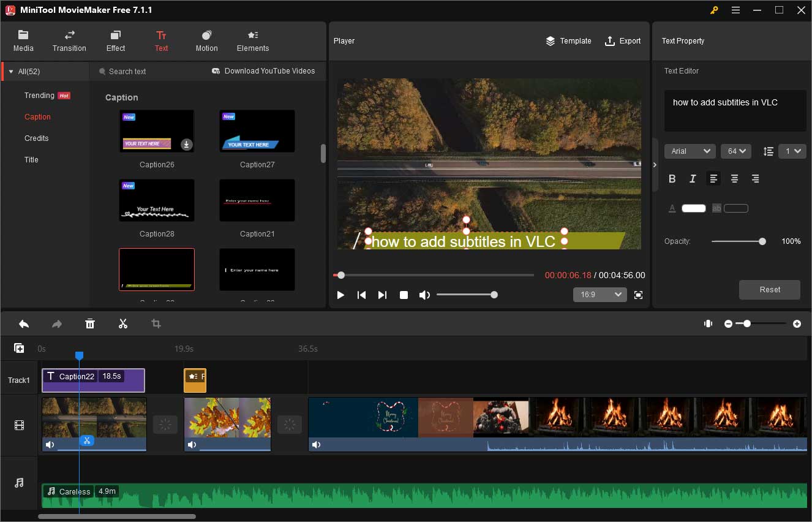Mute the player volume icon

tap(424, 295)
